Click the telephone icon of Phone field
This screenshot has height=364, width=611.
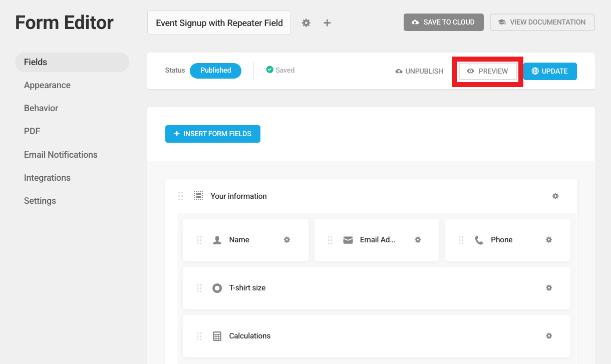click(x=479, y=240)
